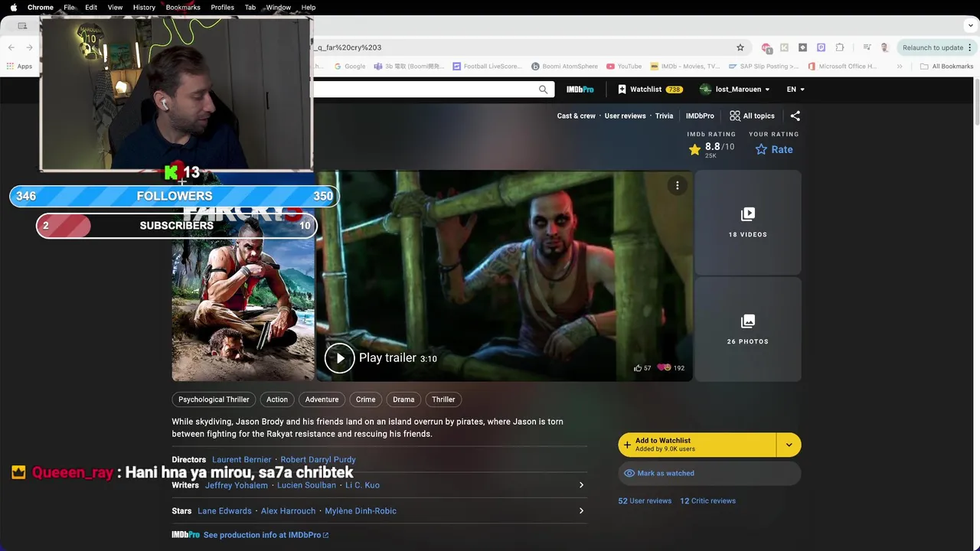Viewport: 980px width, 551px height.
Task: Open the Cast & crew link
Action: click(576, 116)
